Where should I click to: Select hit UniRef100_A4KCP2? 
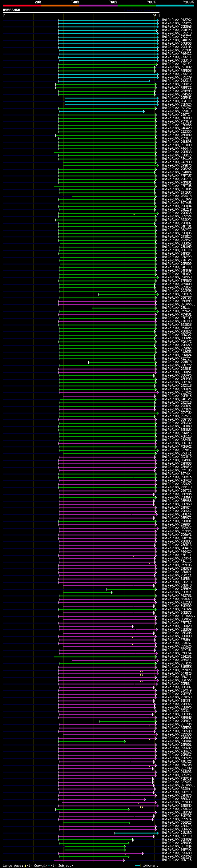coord(177,40)
